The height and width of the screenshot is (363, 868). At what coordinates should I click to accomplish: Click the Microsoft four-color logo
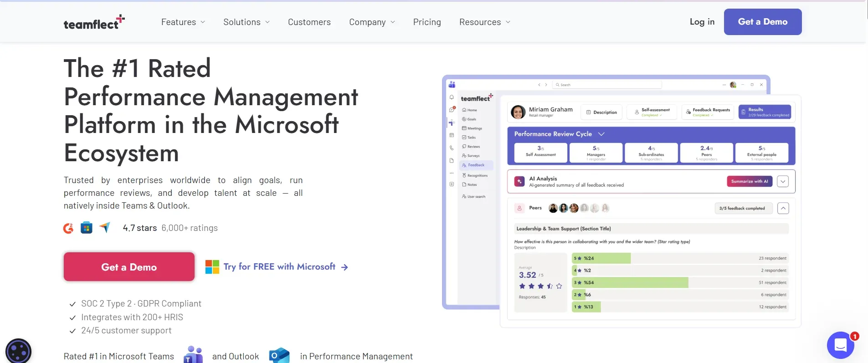pos(212,267)
